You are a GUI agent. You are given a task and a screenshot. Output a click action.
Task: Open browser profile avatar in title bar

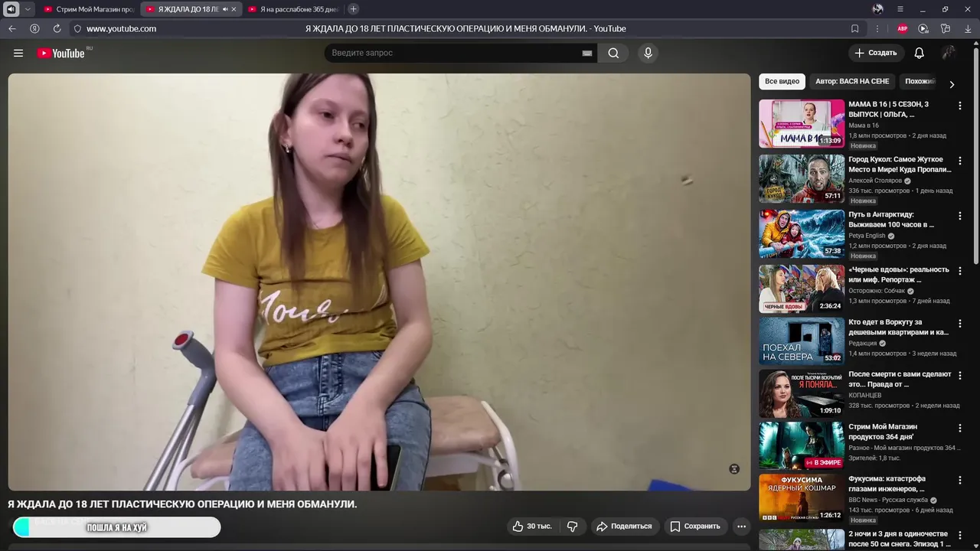pyautogui.click(x=877, y=9)
